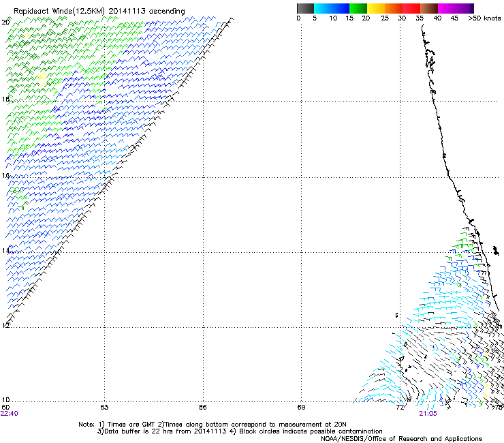Viewport: 504px width, 443px height.
Task: Click the purple '21:05' time label
Action: tap(428, 414)
